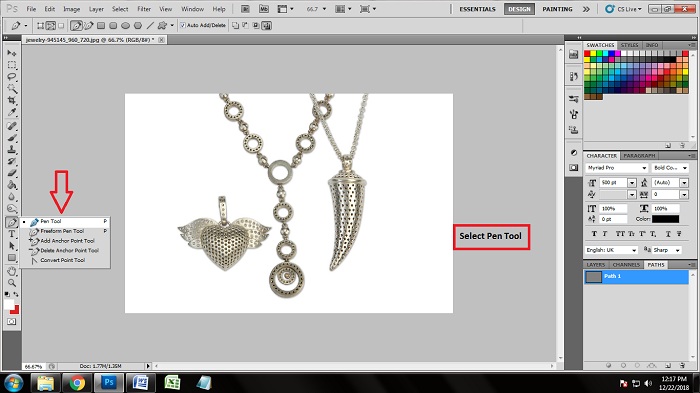700x393 pixels.
Task: Choose Rectangle shape in options bar
Action: coord(101,26)
